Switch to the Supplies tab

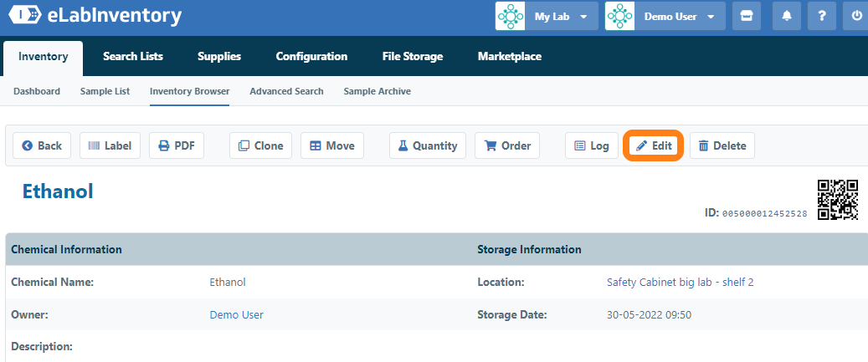click(x=219, y=57)
